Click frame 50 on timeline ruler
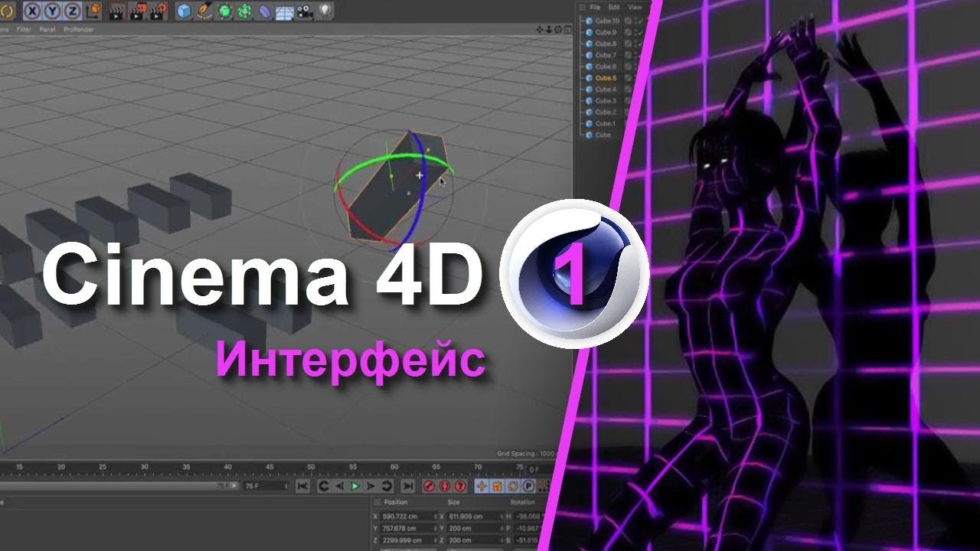 310,467
